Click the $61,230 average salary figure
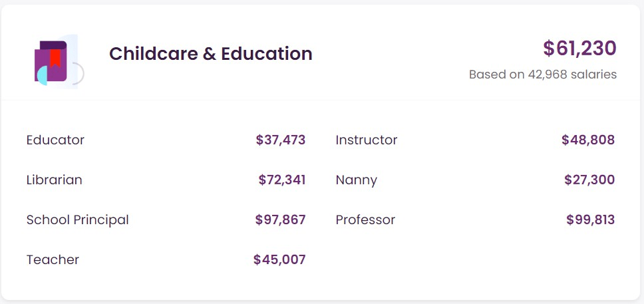This screenshot has width=644, height=304. [x=579, y=48]
